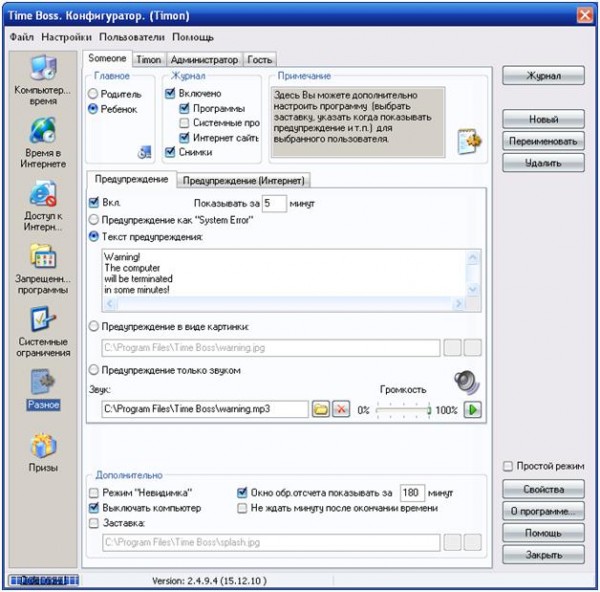Browse for sound file with folder icon
Viewport: 600px width, 592px height.
click(x=321, y=409)
